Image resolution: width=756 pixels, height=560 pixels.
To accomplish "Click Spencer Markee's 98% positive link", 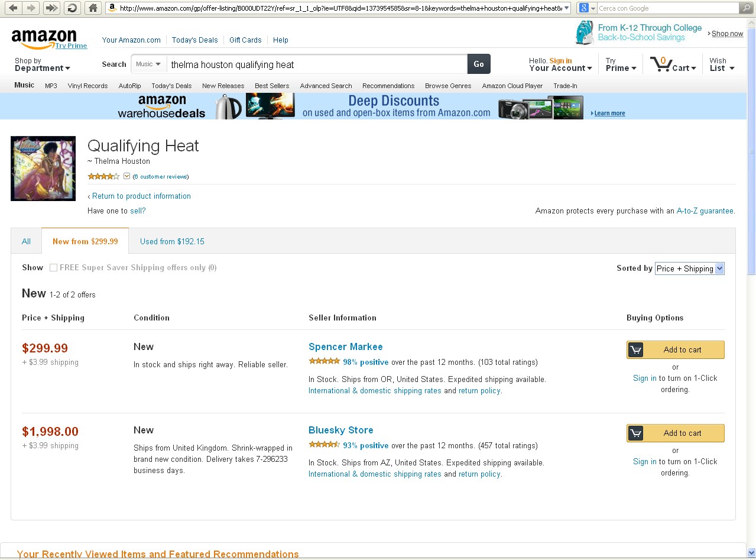I will click(365, 362).
